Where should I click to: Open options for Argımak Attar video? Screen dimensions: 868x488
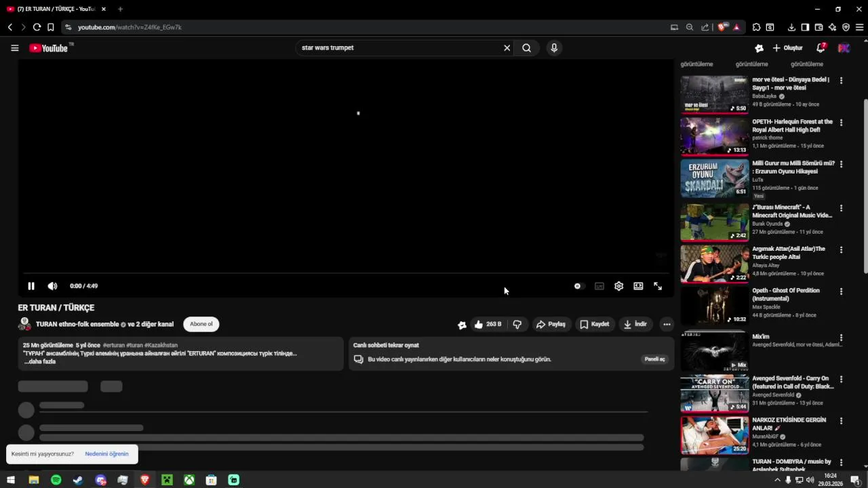(841, 250)
